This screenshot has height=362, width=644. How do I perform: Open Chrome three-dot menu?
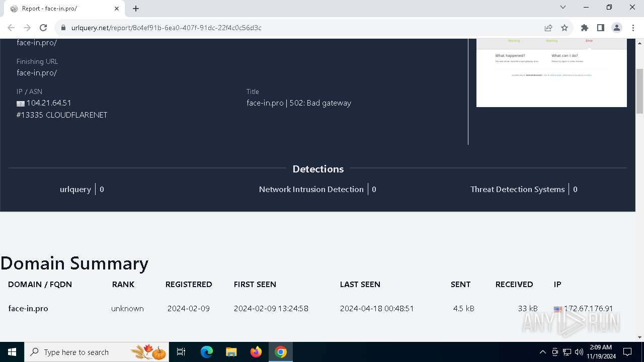[x=633, y=28]
